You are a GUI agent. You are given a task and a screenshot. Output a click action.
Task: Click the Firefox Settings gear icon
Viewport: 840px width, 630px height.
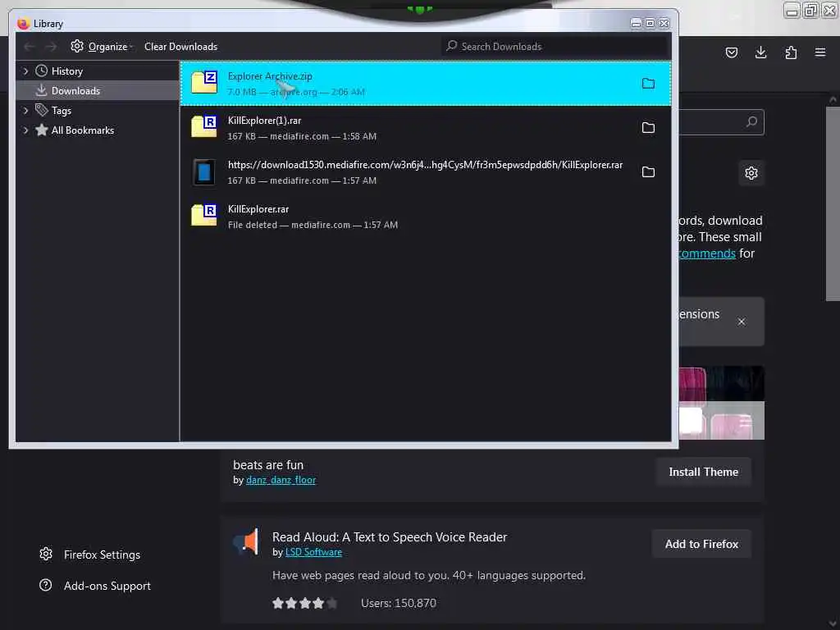[x=46, y=554]
